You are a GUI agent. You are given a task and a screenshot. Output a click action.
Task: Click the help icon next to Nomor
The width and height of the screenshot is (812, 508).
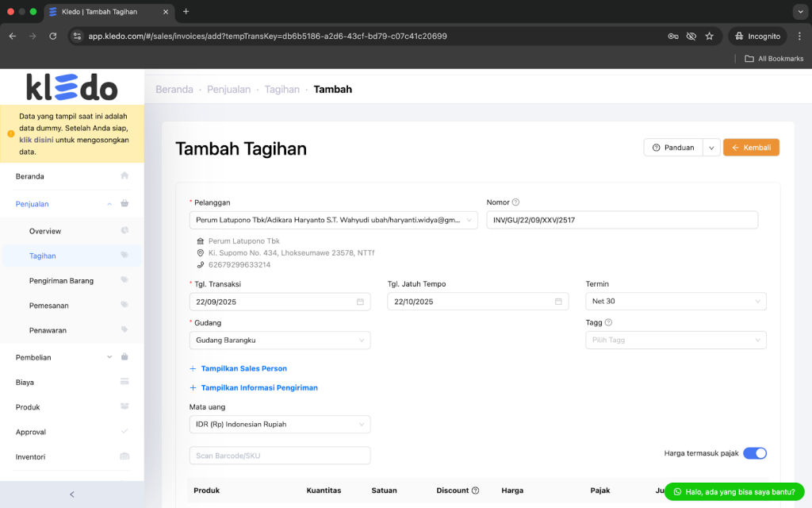(515, 202)
